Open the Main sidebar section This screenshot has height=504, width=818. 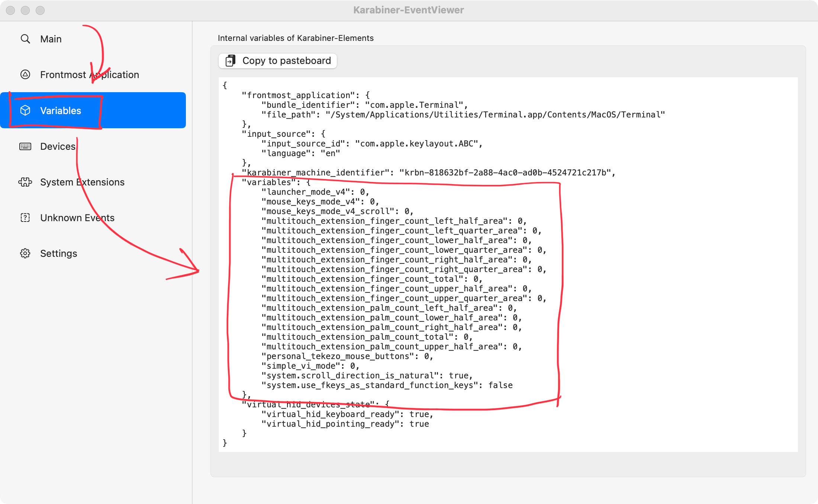click(93, 39)
